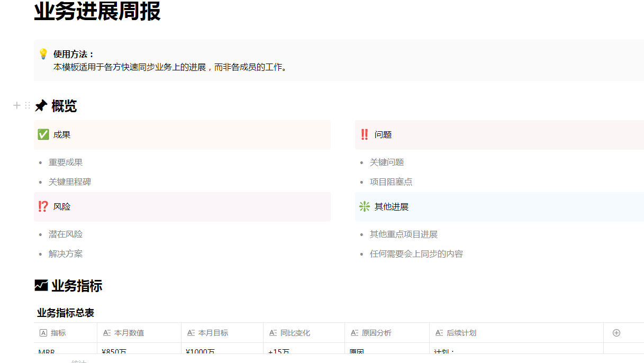Click the red double exclamation icon by 问题
Viewport: 644px width, 363px height.
pyautogui.click(x=364, y=134)
